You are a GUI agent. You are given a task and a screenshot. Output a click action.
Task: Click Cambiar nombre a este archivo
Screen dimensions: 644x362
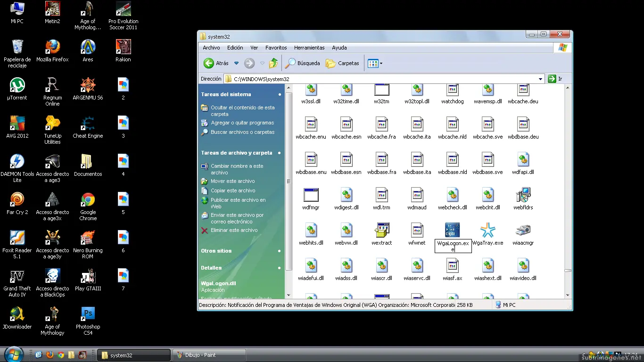[x=237, y=169]
